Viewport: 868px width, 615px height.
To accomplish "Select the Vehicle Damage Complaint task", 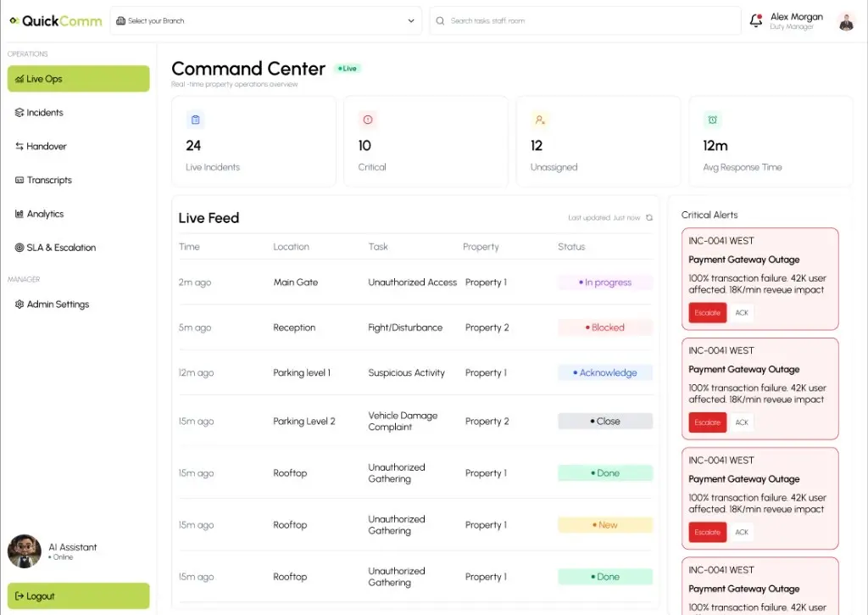I will click(x=403, y=421).
